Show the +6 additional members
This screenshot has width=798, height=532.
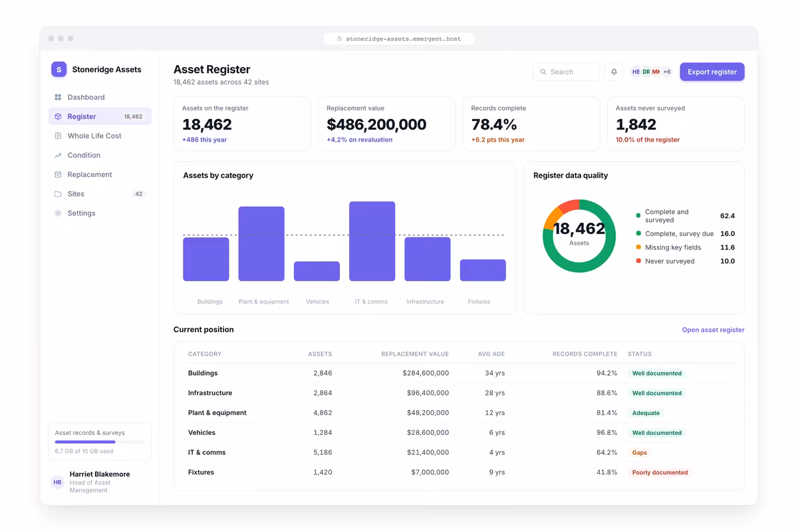click(x=666, y=72)
